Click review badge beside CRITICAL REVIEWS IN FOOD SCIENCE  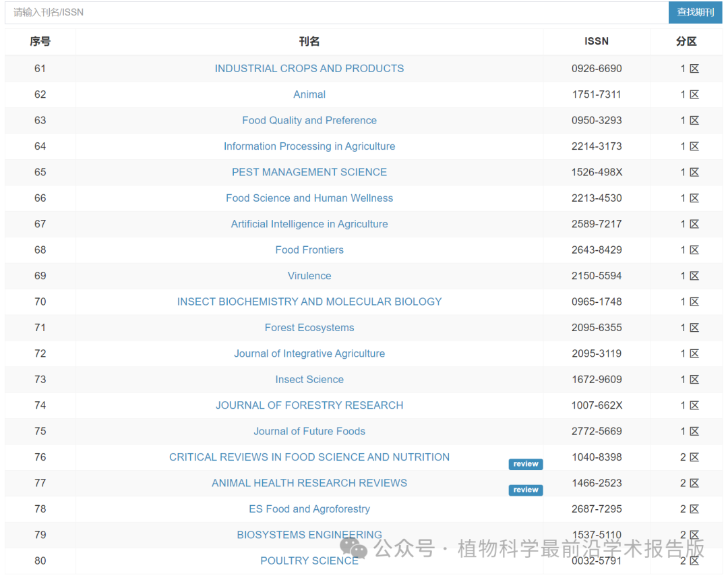click(x=525, y=464)
